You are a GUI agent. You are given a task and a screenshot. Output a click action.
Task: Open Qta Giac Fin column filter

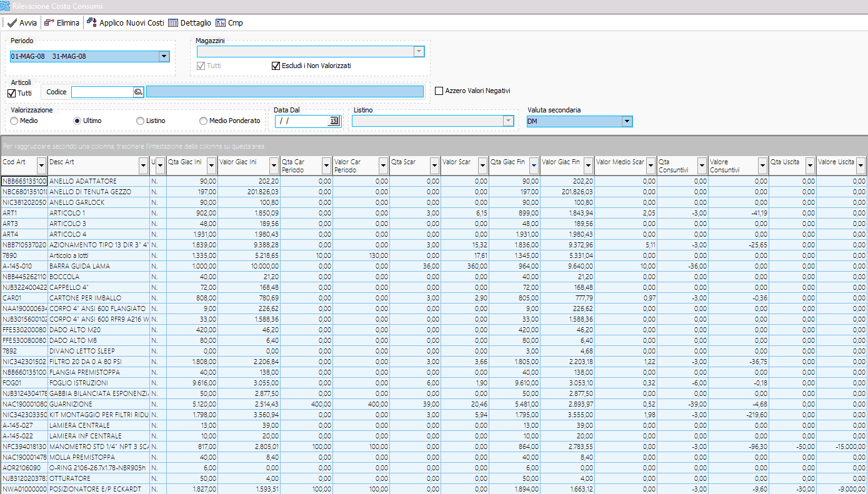(x=534, y=165)
